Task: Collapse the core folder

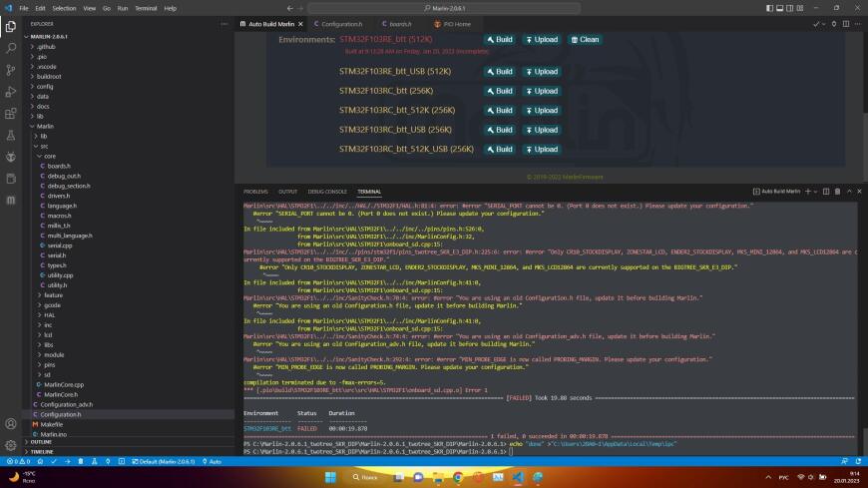Action: (130, 157)
